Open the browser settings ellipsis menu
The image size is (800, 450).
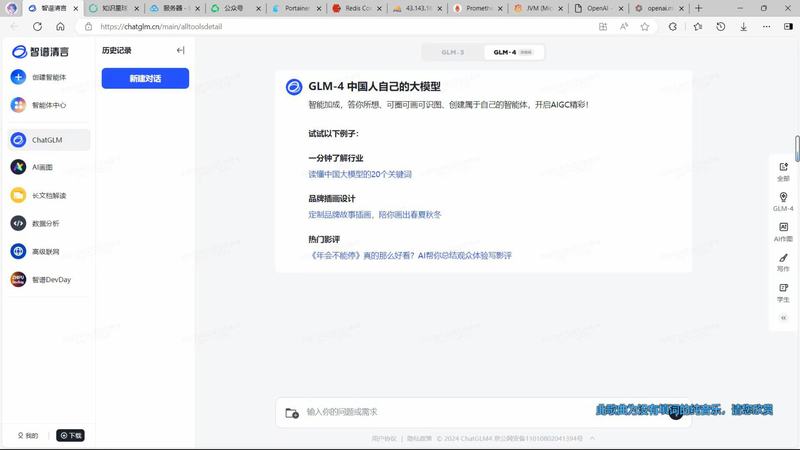coord(766,27)
